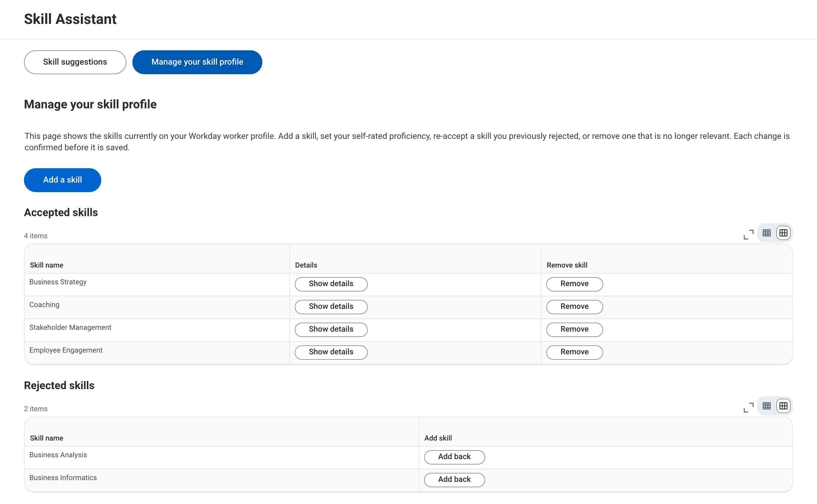Click the Skill Assistant page title
The width and height of the screenshot is (817, 504).
70,19
